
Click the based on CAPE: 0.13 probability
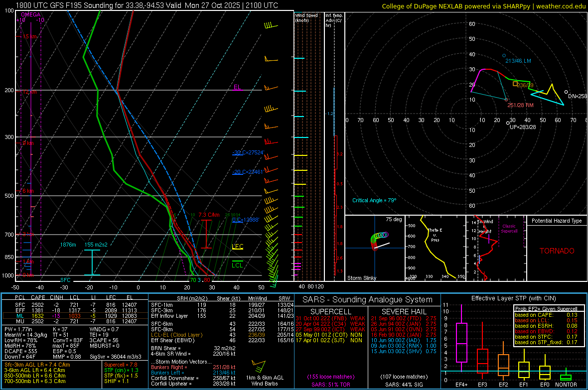(546, 315)
